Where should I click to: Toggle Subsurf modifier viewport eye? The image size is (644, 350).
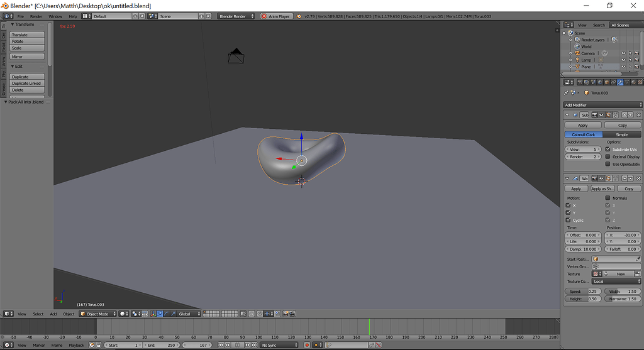point(601,115)
